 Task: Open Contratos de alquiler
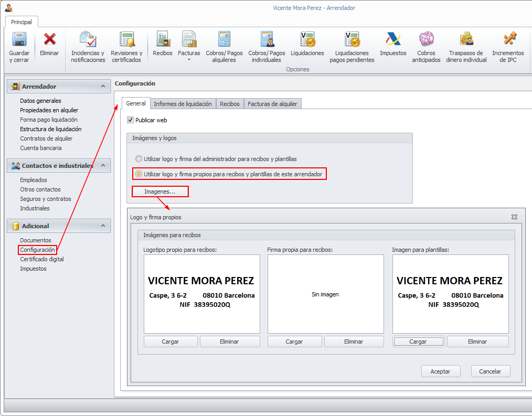(x=46, y=139)
